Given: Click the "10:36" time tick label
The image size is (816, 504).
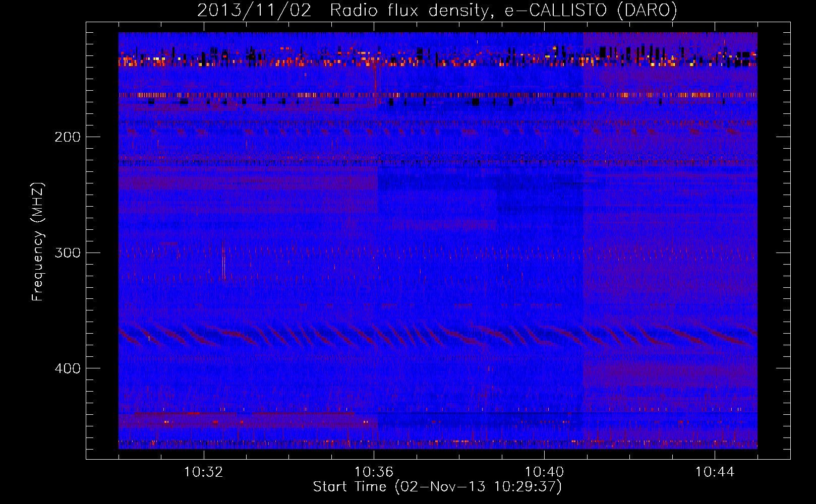Looking at the screenshot, I should click(x=374, y=472).
